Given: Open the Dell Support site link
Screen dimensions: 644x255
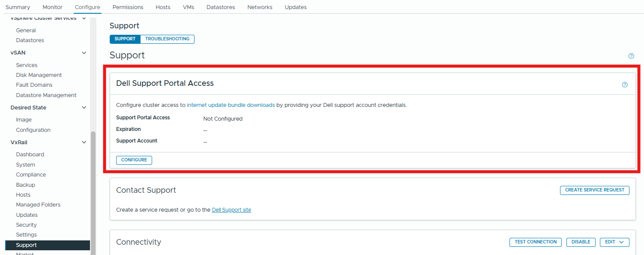Looking at the screenshot, I should click(231, 210).
